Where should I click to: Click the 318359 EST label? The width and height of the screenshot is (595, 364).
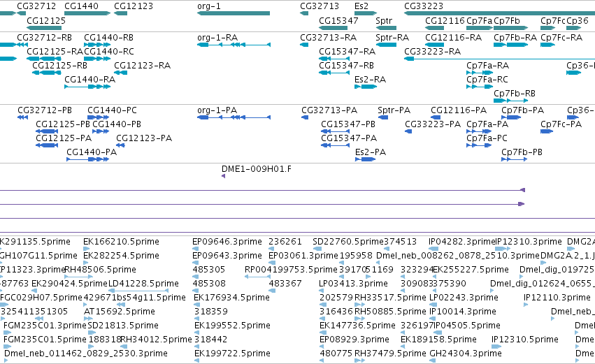[210, 312]
